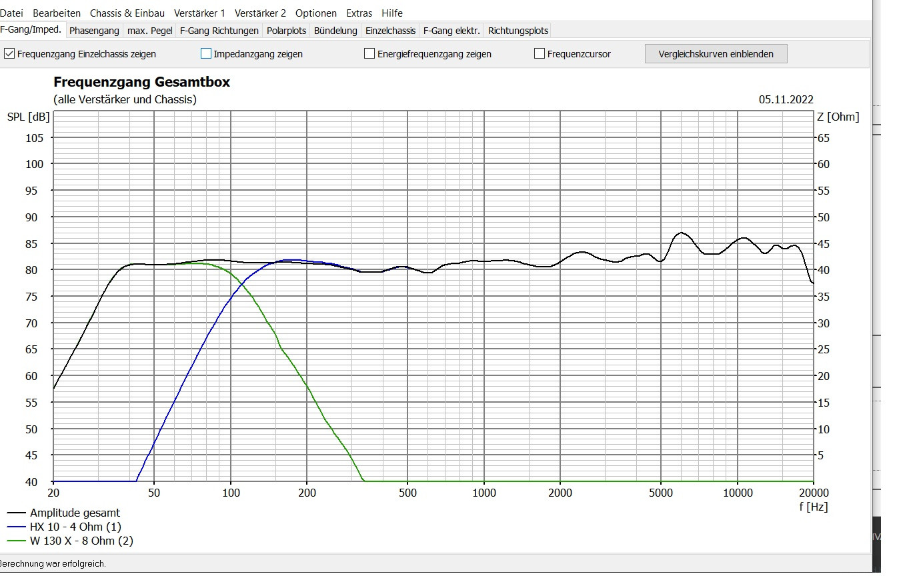Open the Verstärker 2 menu
Viewport: 915px width, 588px height.
(x=260, y=13)
